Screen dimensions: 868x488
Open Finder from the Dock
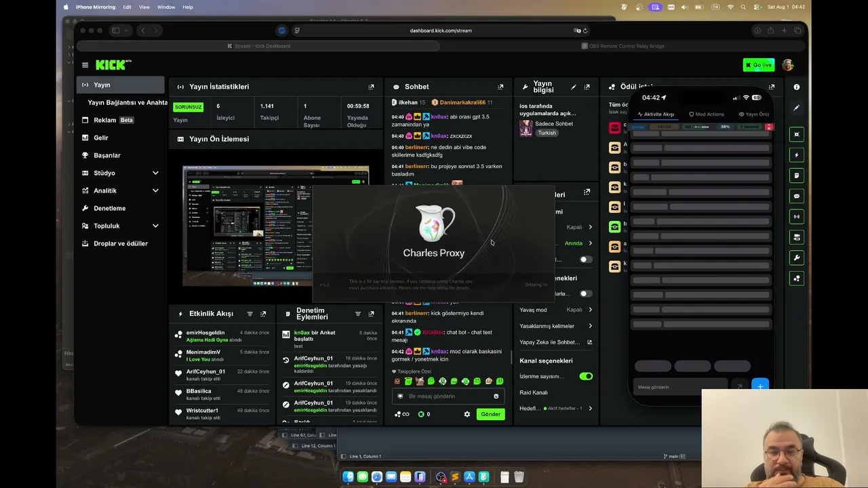click(349, 477)
